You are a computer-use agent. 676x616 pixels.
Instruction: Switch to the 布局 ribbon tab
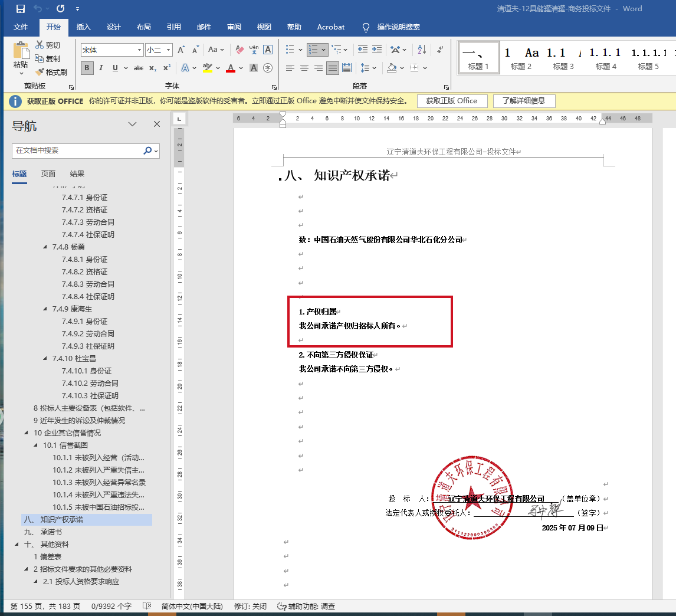[143, 27]
